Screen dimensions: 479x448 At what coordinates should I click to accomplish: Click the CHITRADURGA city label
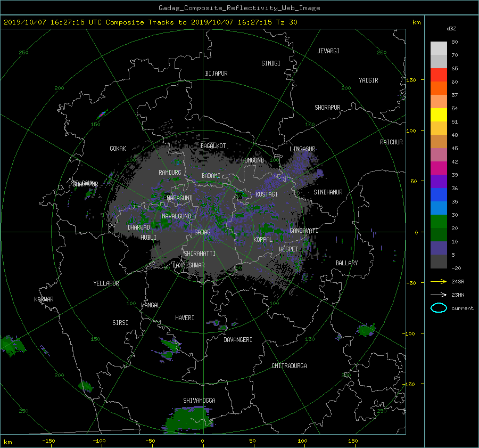(289, 366)
